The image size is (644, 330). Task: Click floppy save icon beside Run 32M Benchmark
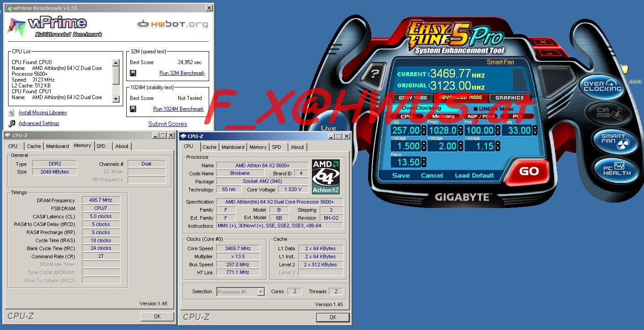tap(133, 73)
